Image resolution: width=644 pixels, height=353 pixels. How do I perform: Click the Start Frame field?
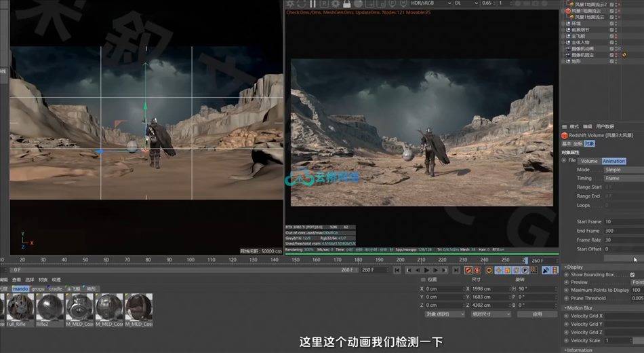tap(624, 221)
